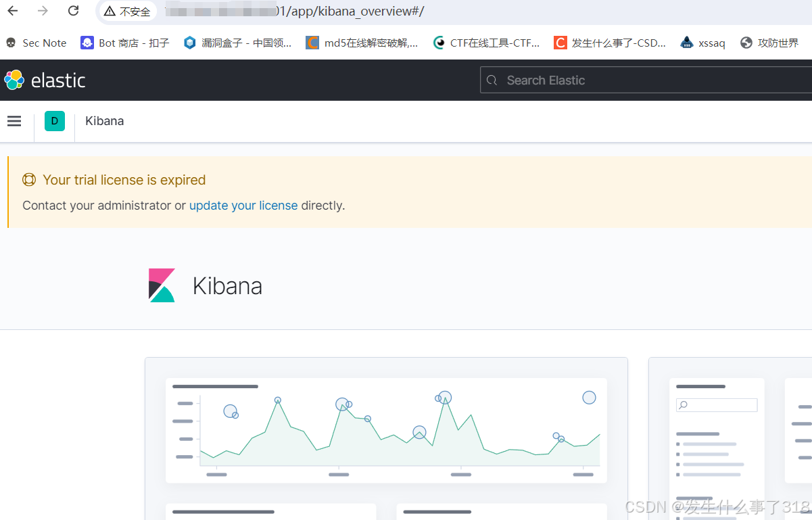Click the lifebuoy help icon in license banner

pos(29,180)
